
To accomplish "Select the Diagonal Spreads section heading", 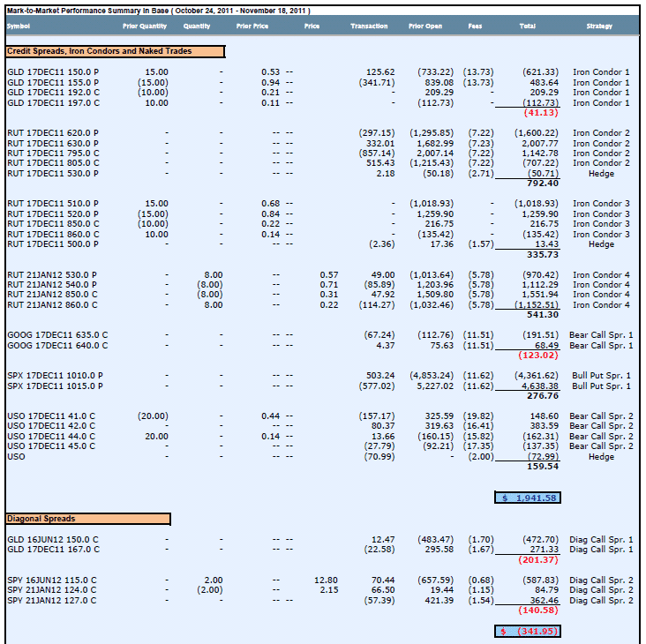I will tap(88, 519).
